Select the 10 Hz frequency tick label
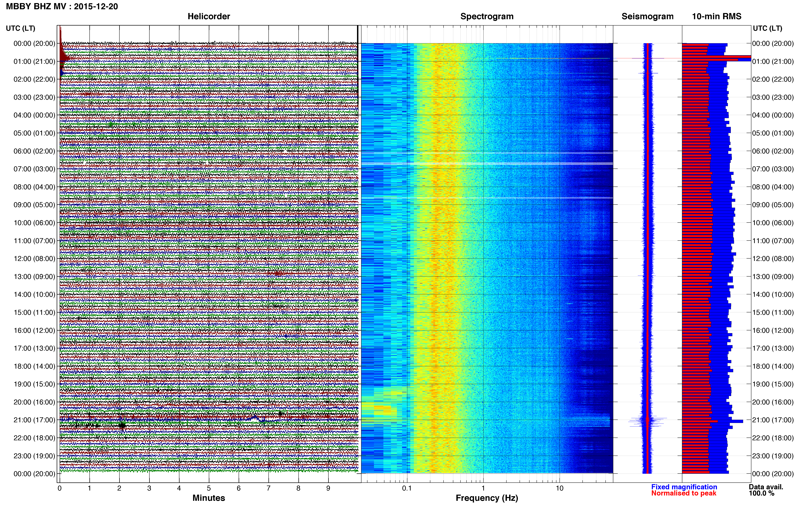Image resolution: width=812 pixels, height=508 pixels. (x=559, y=488)
